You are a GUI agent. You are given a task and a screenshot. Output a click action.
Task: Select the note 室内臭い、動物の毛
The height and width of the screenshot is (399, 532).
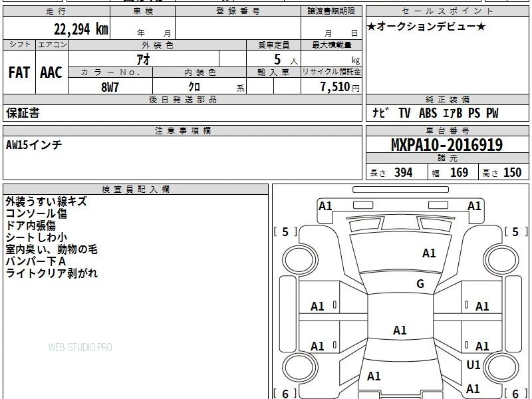(52, 249)
